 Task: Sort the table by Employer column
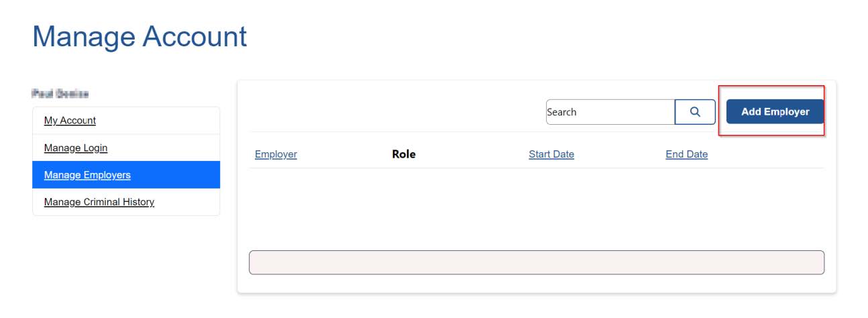(x=276, y=154)
